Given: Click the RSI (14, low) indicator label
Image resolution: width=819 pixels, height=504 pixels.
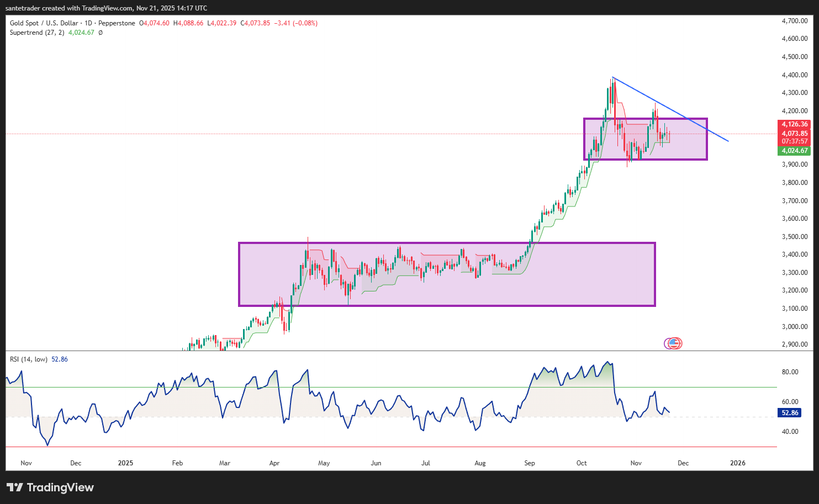Looking at the screenshot, I should [29, 359].
